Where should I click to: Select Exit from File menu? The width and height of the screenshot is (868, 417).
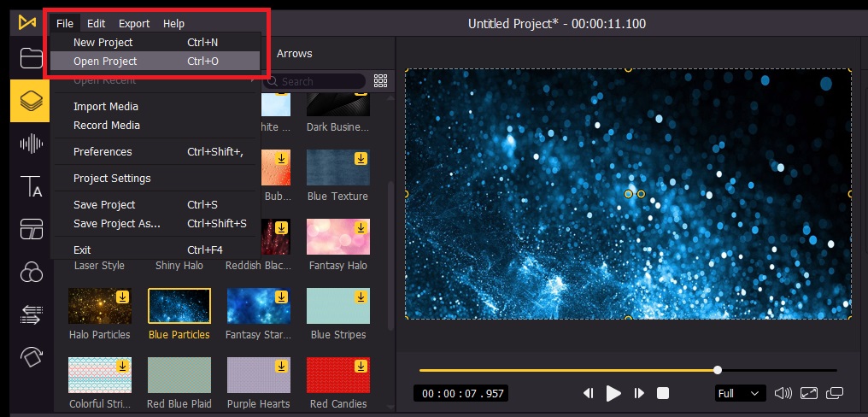tap(155, 250)
